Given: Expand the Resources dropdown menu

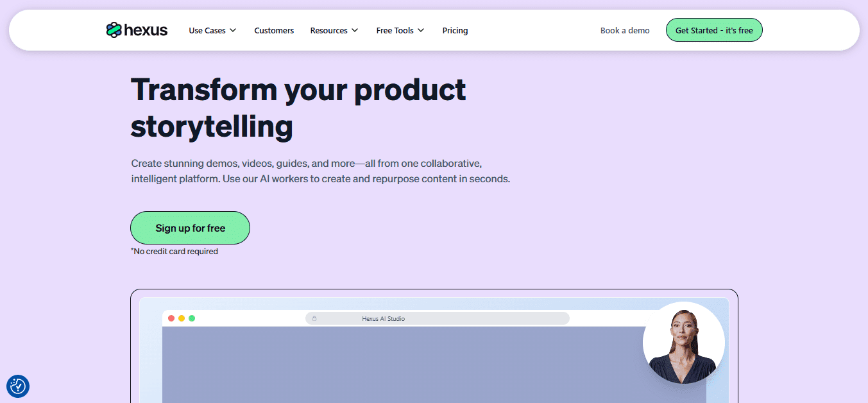Looking at the screenshot, I should [x=334, y=30].
